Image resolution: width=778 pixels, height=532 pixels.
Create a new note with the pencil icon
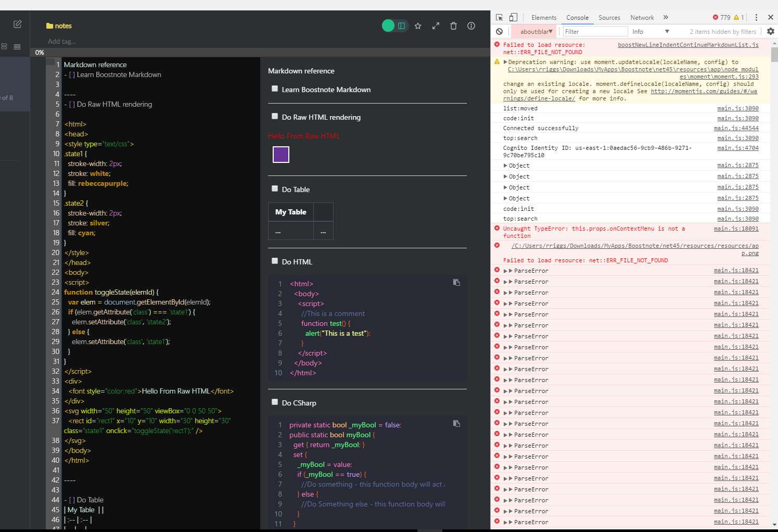click(17, 24)
